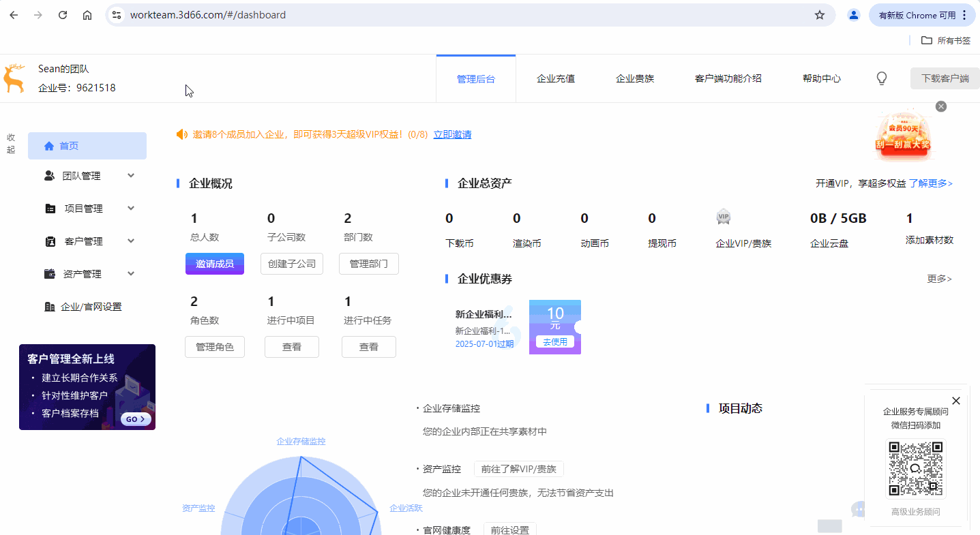This screenshot has height=535, width=980.
Task: Click the 管理部门 button
Action: pos(369,264)
